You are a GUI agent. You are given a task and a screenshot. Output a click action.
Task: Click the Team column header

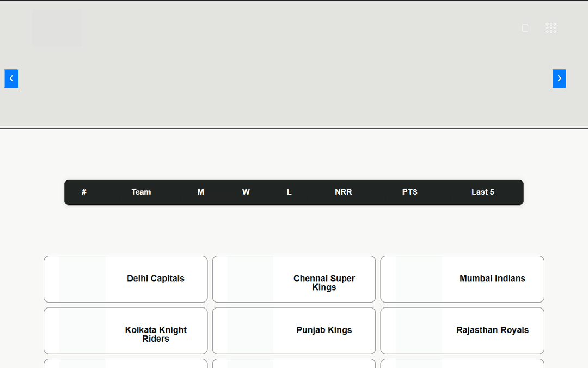click(141, 192)
